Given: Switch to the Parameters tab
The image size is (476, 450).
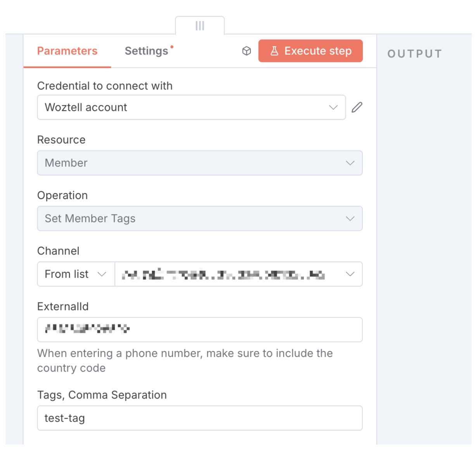Looking at the screenshot, I should point(67,51).
